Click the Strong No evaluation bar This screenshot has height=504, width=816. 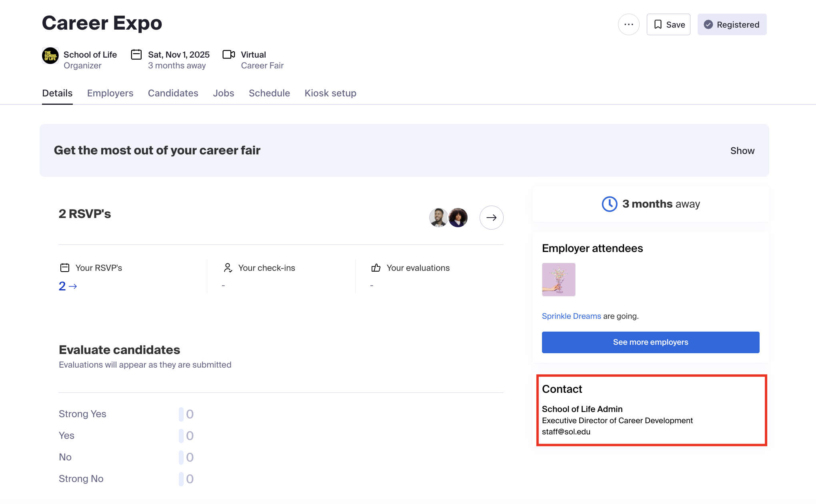tap(181, 479)
